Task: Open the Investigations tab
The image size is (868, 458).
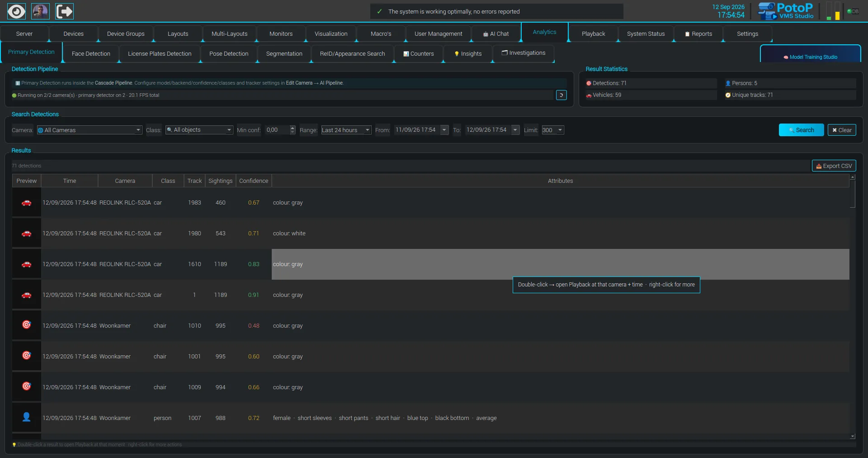Action: (x=524, y=53)
